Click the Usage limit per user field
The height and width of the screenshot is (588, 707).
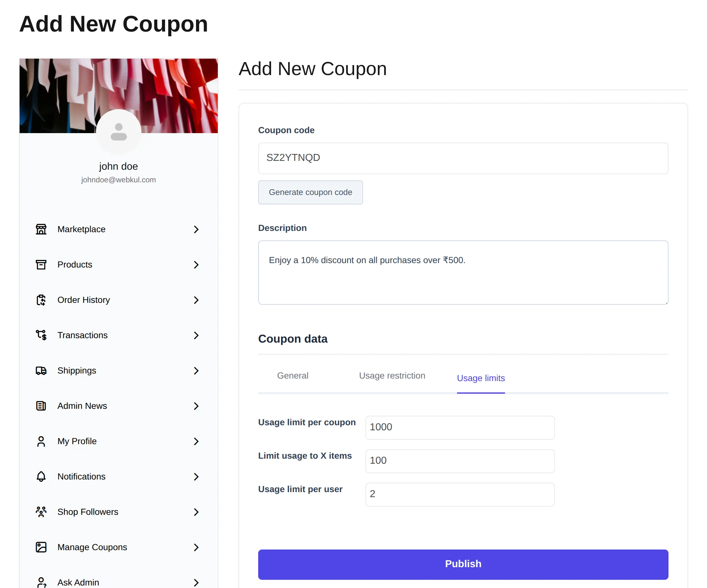(x=460, y=494)
